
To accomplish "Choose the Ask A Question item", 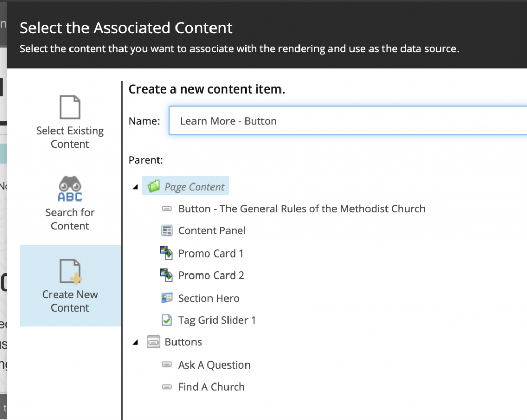I will tap(214, 365).
